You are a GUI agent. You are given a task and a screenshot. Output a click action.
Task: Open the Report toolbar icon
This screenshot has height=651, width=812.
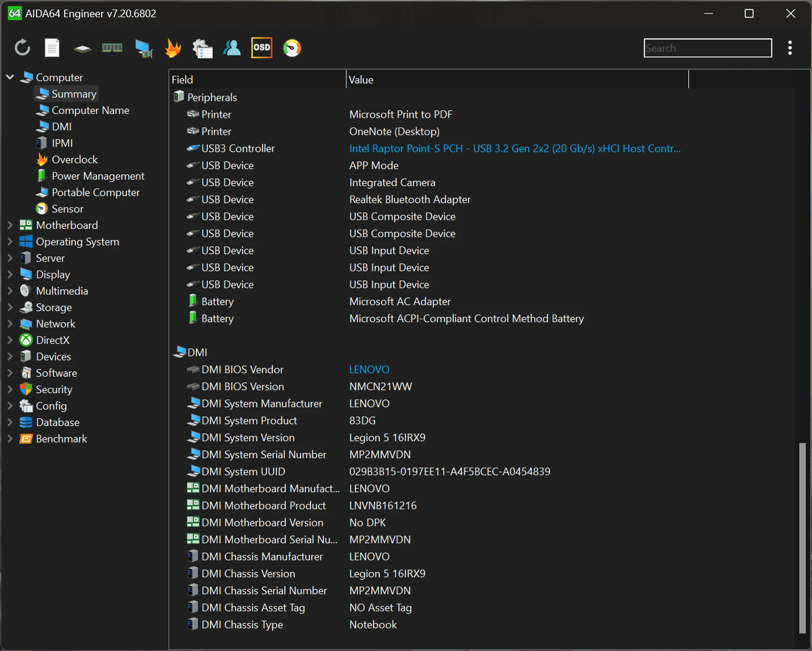52,48
